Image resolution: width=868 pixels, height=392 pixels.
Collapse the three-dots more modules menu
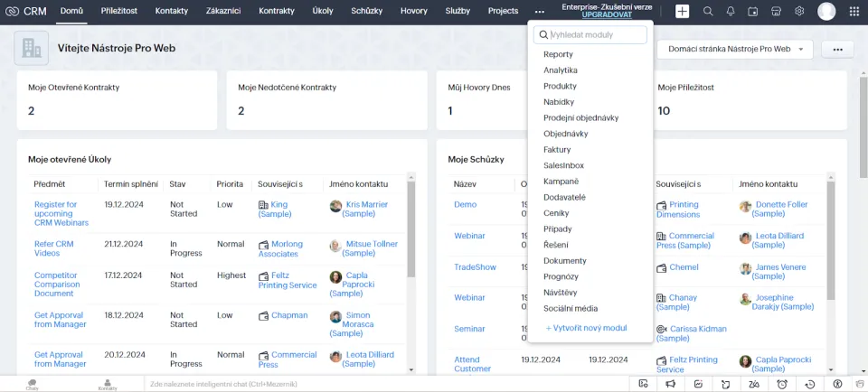539,11
